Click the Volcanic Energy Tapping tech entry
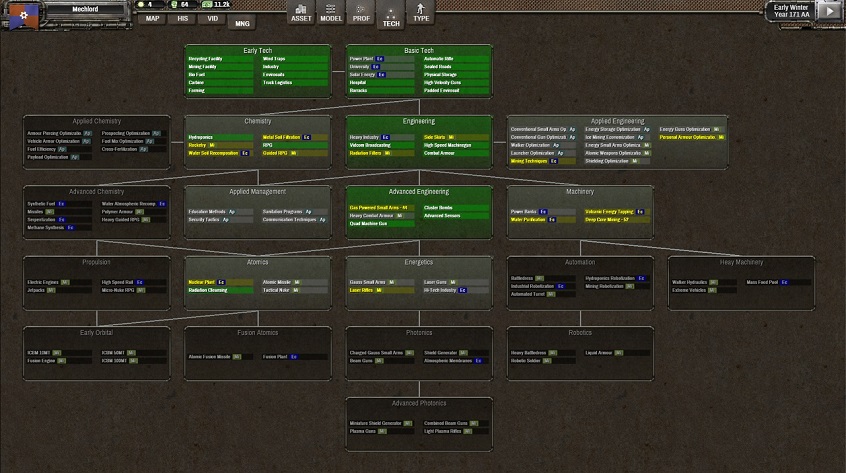Image resolution: width=846 pixels, height=473 pixels. point(617,212)
